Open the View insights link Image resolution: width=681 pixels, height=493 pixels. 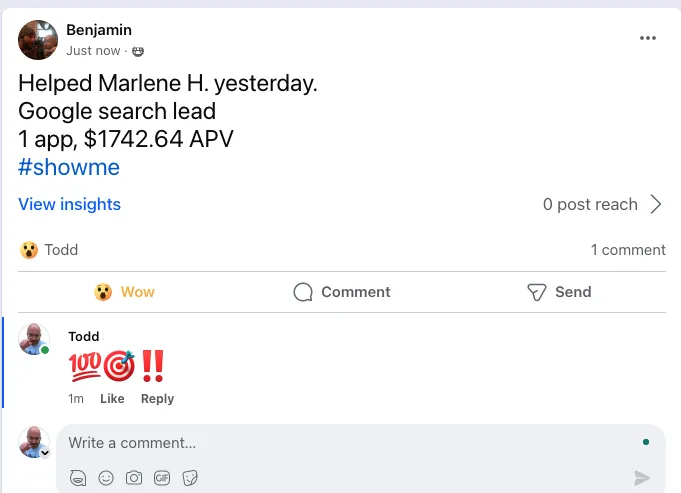point(69,204)
